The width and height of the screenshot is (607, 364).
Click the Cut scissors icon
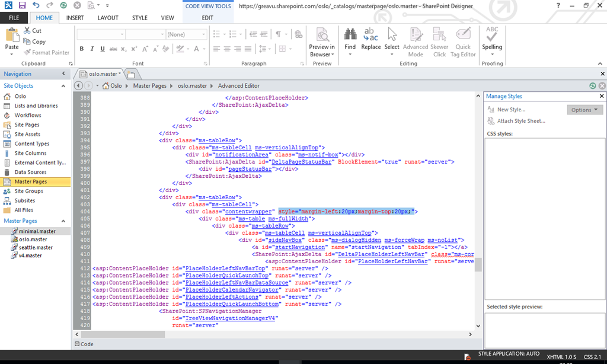click(28, 31)
